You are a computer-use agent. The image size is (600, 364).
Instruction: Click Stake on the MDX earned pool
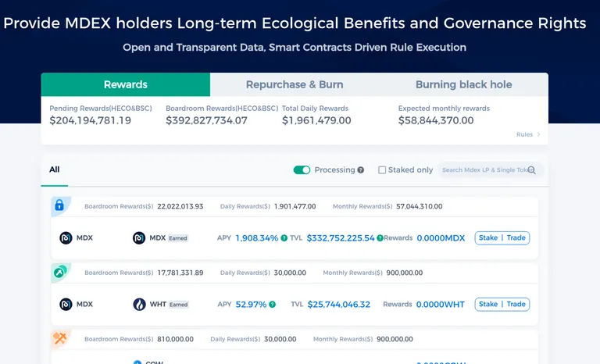click(x=487, y=237)
